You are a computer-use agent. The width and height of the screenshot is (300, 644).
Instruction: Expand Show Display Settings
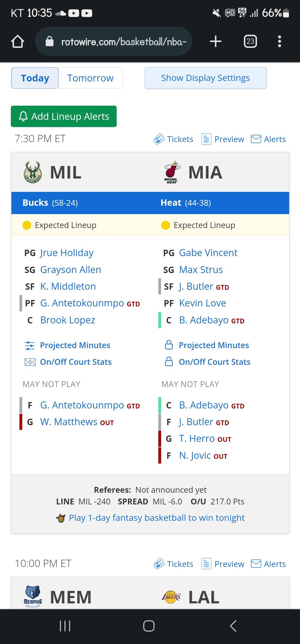[x=205, y=78]
